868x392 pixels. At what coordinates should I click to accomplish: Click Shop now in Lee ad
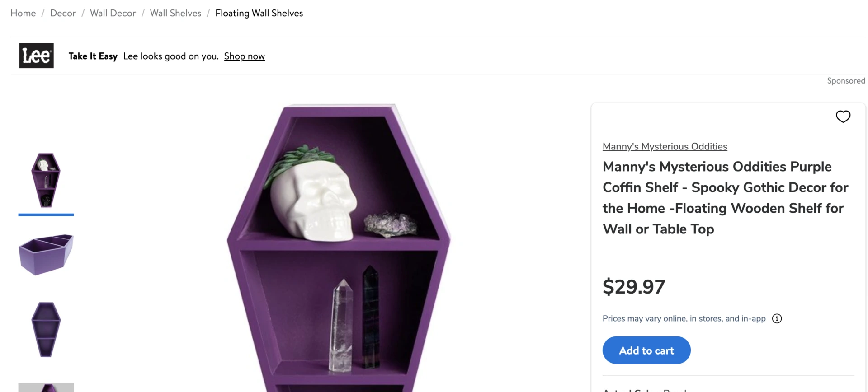point(244,56)
